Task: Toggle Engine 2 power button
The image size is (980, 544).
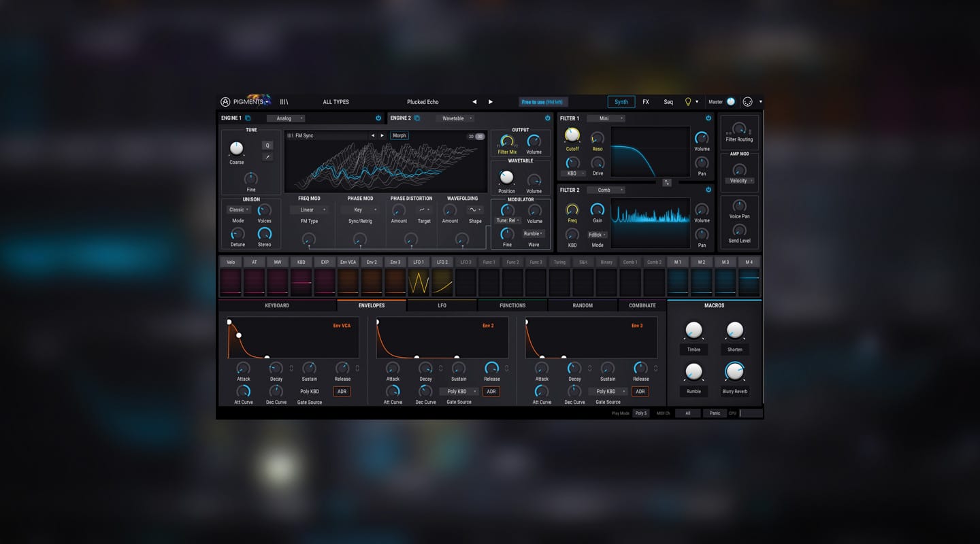Action: click(547, 118)
